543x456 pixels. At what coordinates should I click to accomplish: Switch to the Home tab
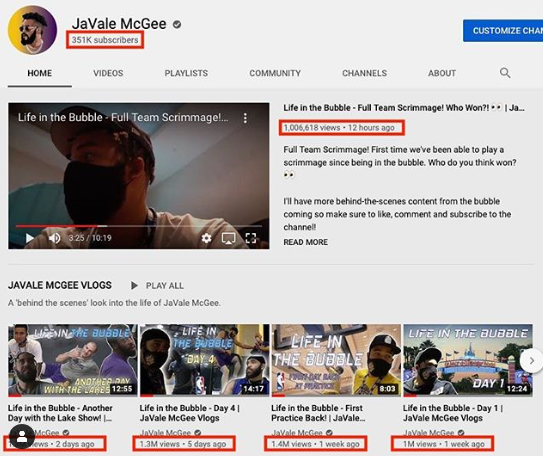40,73
